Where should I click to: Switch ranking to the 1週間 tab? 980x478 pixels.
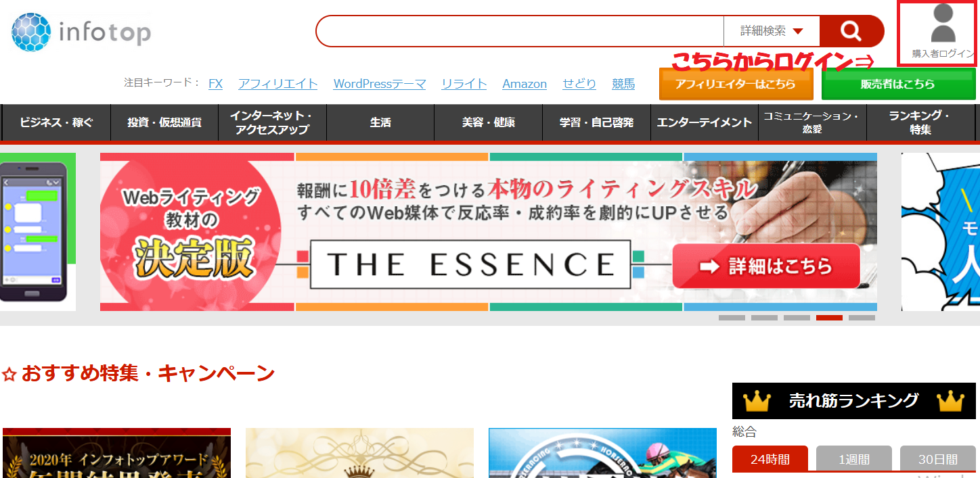pos(854,459)
